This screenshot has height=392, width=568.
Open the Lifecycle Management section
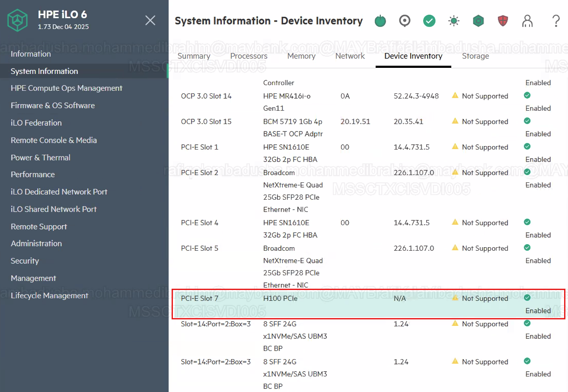(49, 296)
